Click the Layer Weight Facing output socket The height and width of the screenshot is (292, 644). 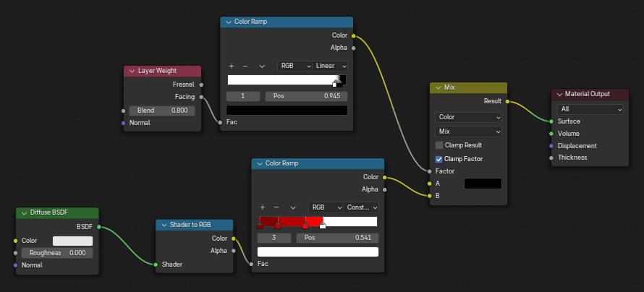201,97
